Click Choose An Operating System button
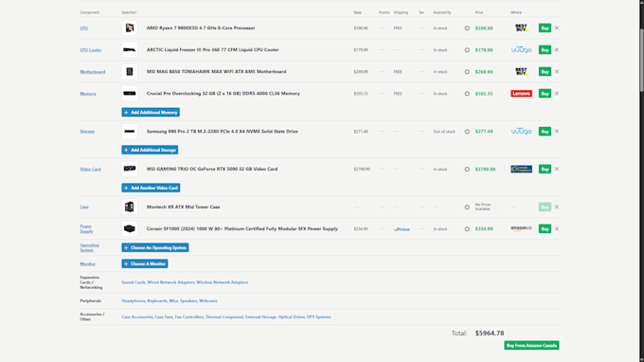The image size is (644, 362). [x=154, y=247]
